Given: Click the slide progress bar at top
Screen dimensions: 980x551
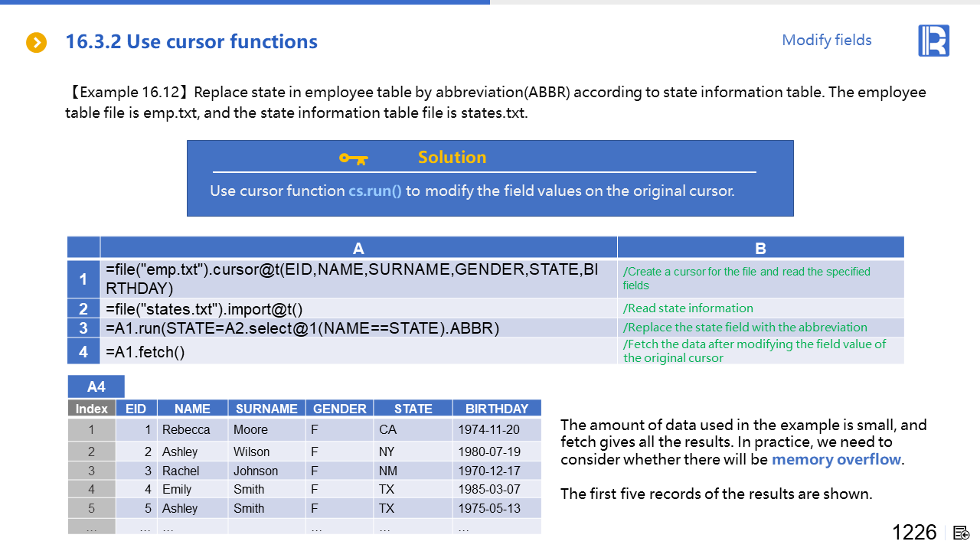Looking at the screenshot, I should pos(245,2).
